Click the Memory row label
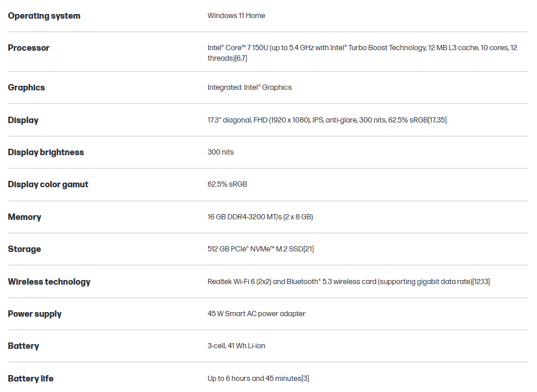This screenshot has width=537, height=392. coord(24,217)
